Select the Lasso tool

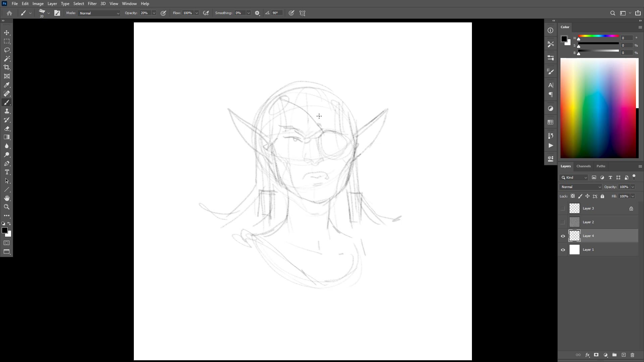(7, 50)
